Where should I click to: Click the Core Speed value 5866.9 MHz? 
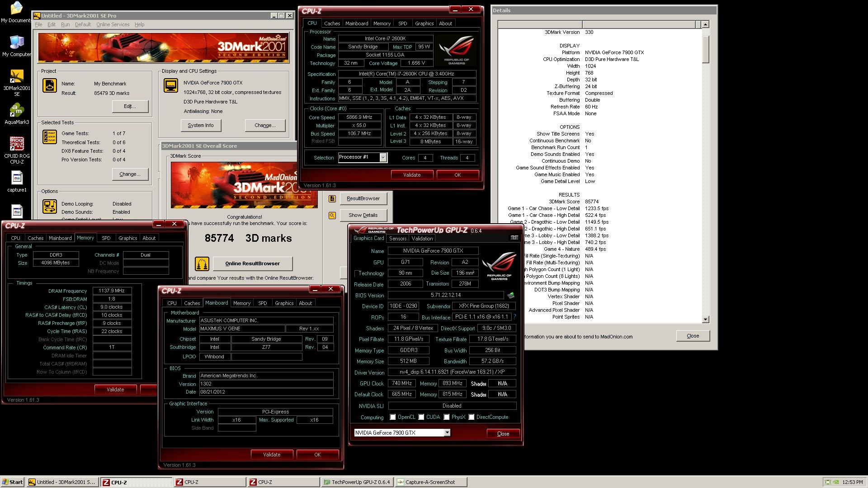(x=359, y=117)
